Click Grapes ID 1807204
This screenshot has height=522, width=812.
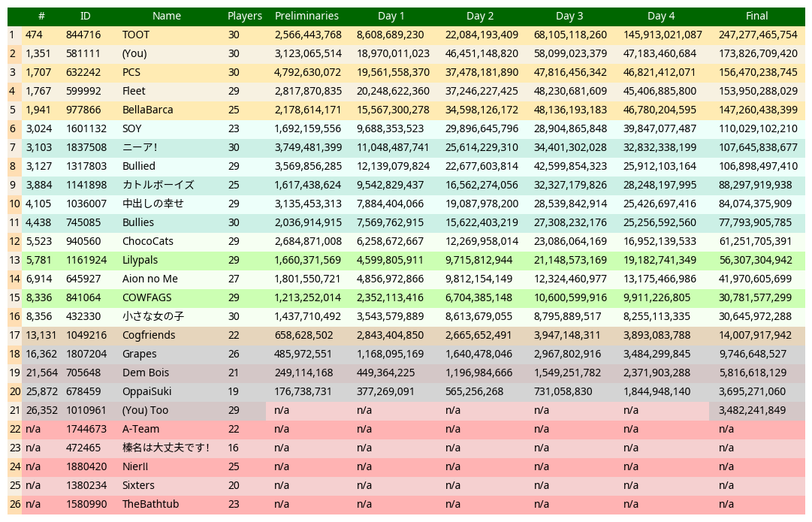pos(86,355)
